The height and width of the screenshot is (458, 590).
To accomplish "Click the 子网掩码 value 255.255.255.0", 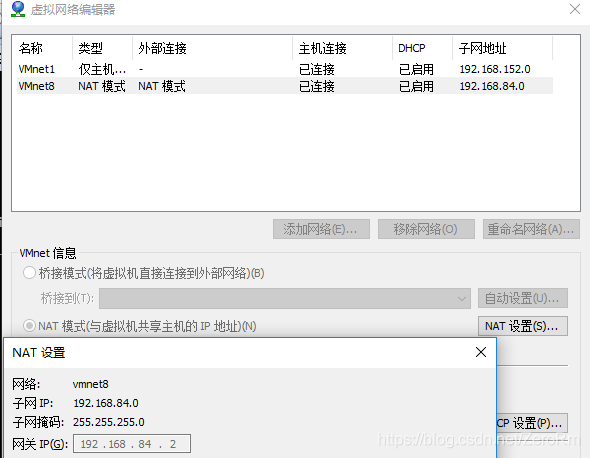I will [x=109, y=422].
